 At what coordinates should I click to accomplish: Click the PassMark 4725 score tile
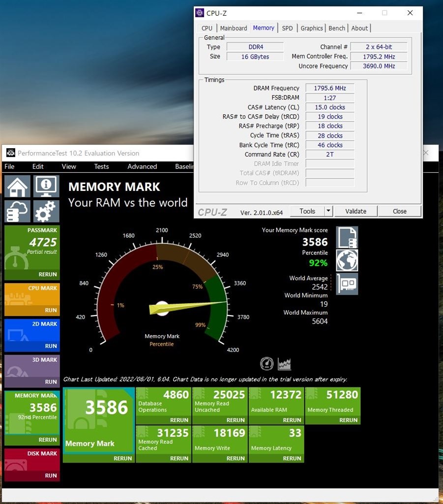point(32,248)
